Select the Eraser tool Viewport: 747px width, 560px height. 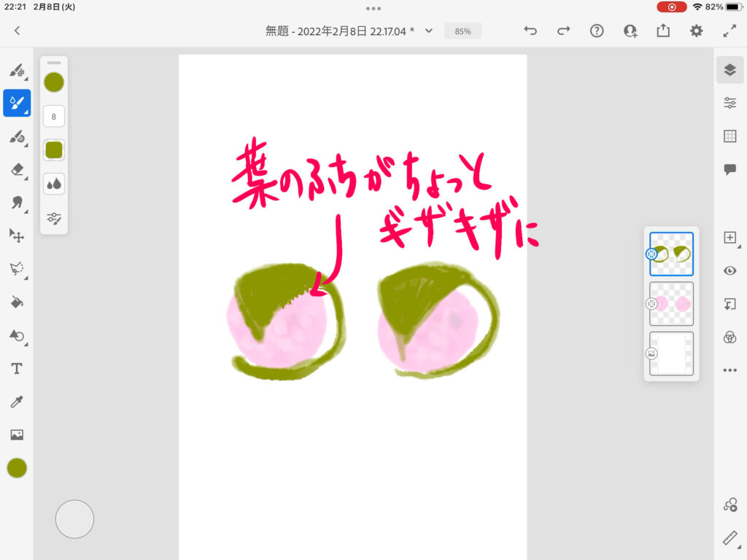[x=16, y=169]
